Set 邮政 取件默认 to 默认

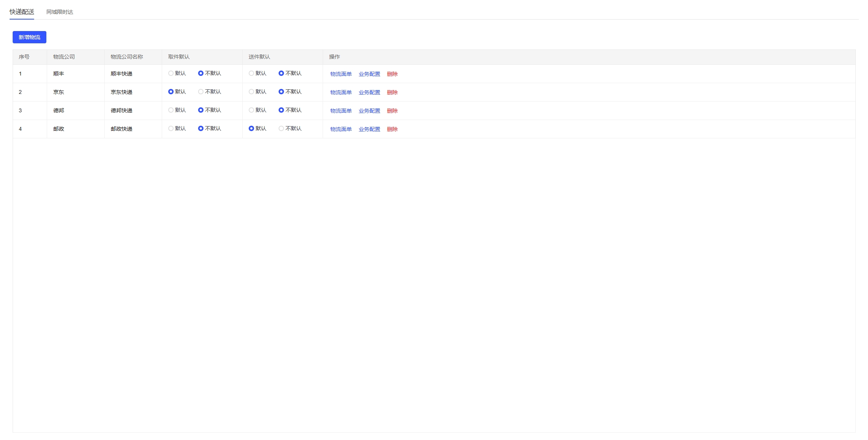(171, 128)
